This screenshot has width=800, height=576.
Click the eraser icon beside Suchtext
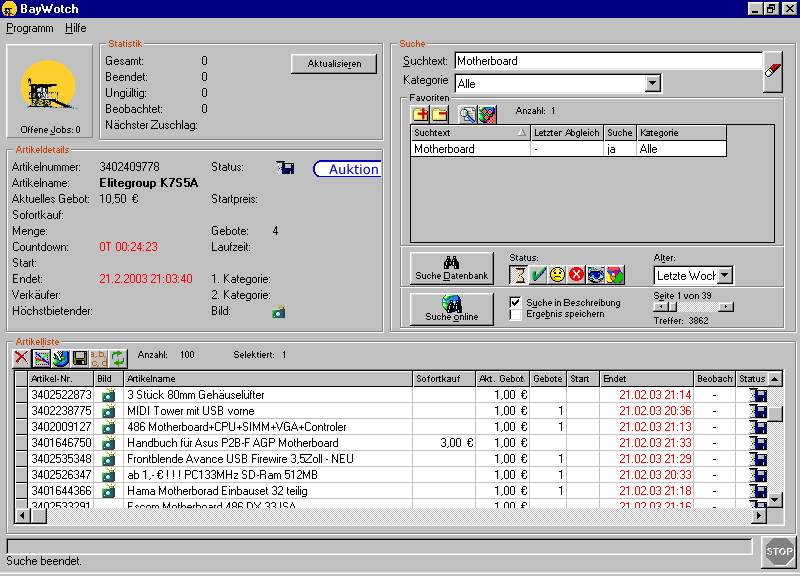[772, 72]
